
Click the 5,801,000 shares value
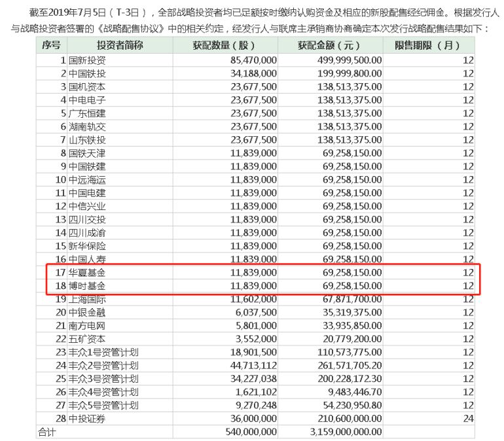pos(256,325)
